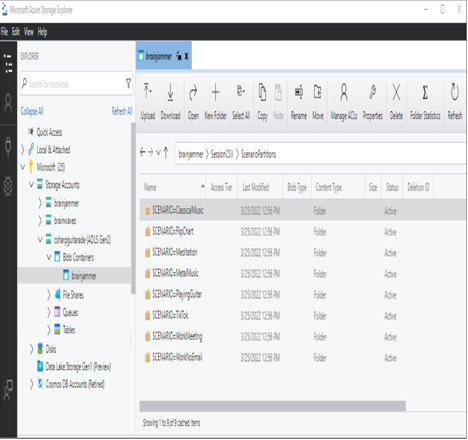Select SCENARIO=FlipChart folder row

pos(303,231)
